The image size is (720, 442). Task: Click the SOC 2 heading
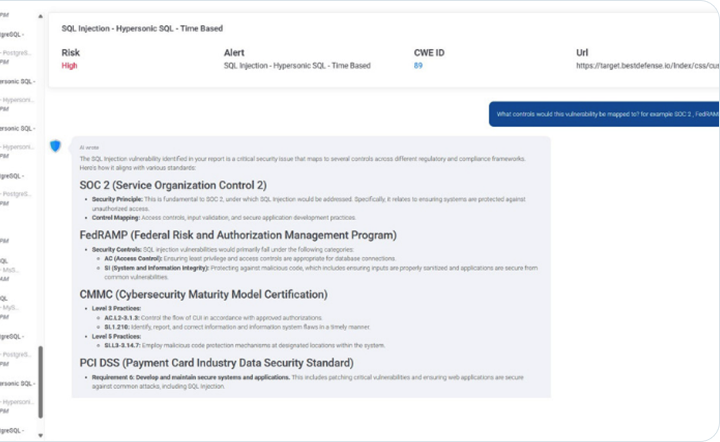pyautogui.click(x=173, y=185)
